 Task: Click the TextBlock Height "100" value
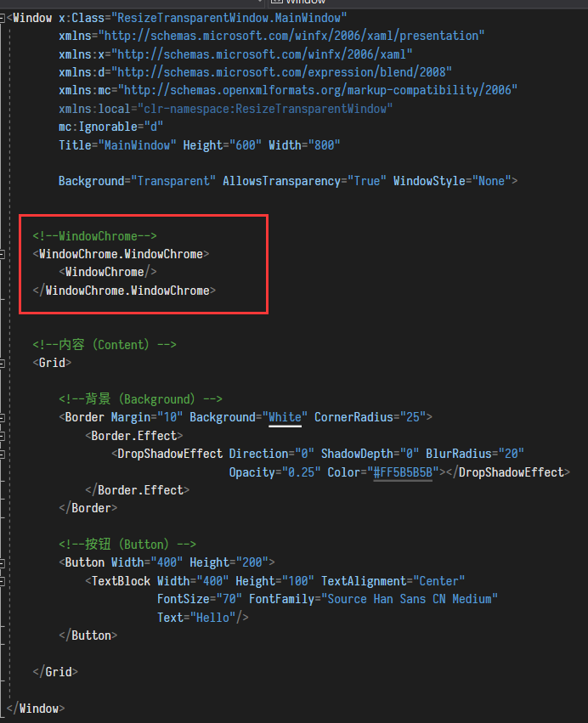pos(298,581)
